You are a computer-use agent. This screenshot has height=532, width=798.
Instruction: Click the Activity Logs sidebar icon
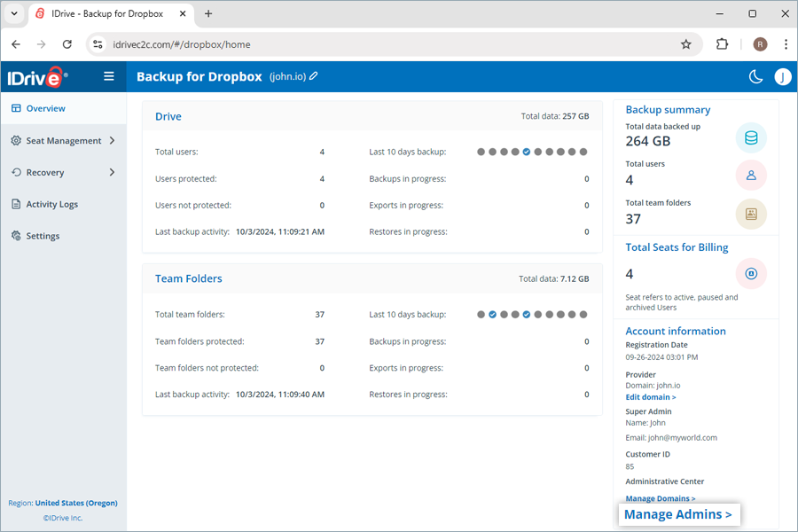tap(15, 204)
